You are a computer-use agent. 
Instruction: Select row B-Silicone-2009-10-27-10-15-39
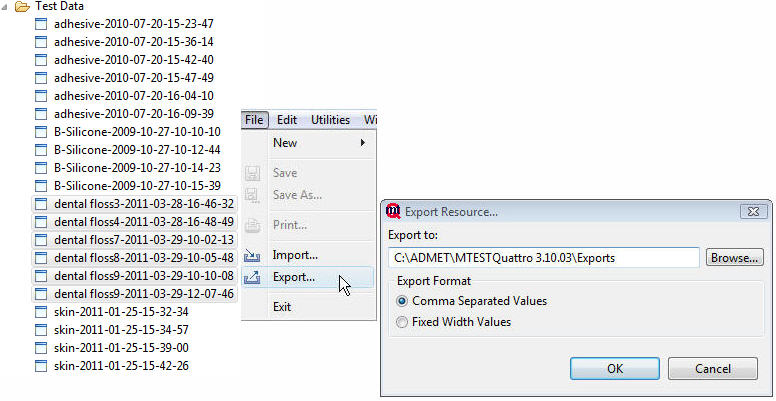[128, 186]
